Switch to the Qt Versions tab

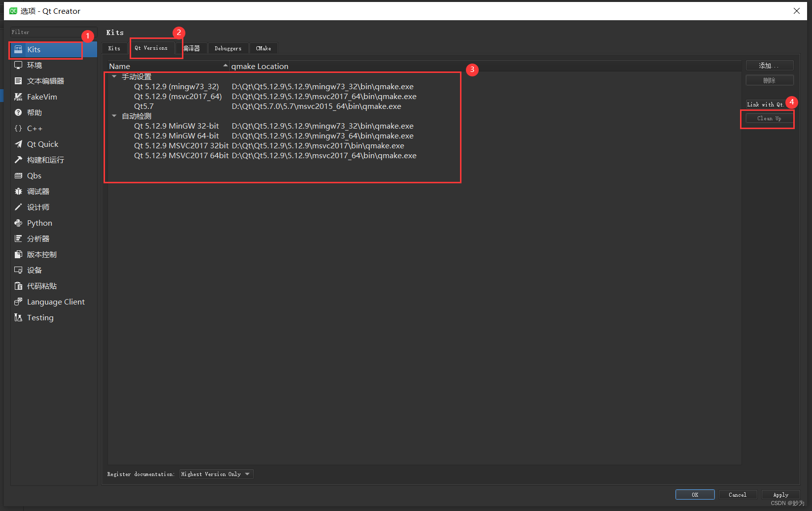[x=151, y=48]
